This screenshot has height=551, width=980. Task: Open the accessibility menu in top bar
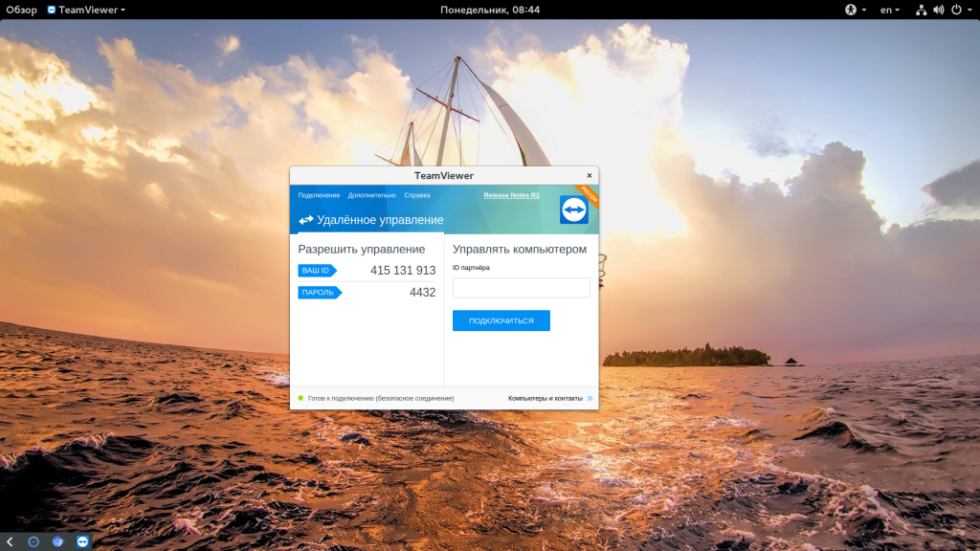click(x=855, y=10)
